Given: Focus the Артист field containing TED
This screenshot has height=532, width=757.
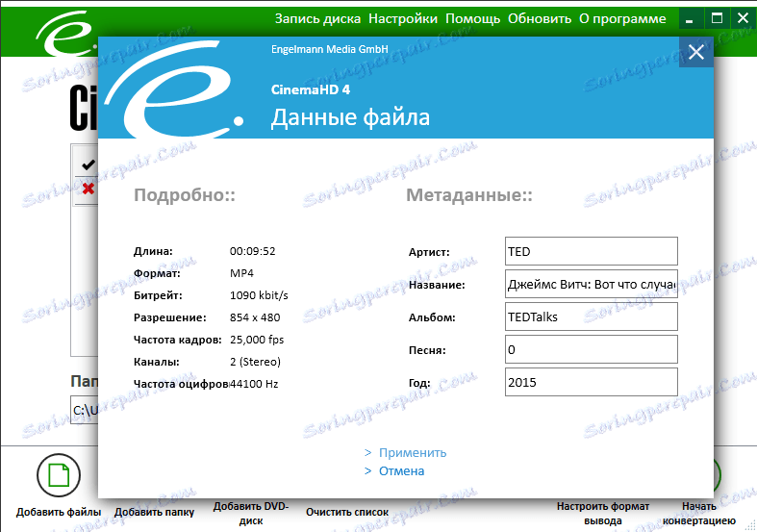Looking at the screenshot, I should click(x=591, y=251).
